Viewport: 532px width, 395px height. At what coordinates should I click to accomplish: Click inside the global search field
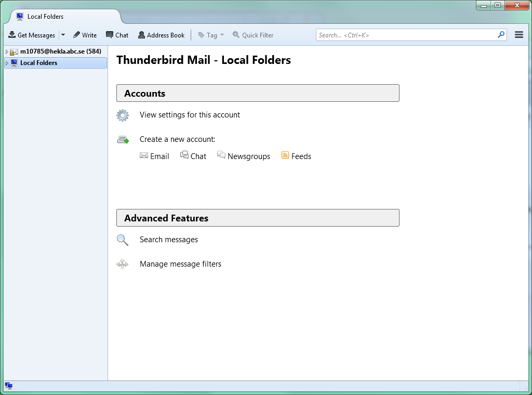[x=405, y=35]
